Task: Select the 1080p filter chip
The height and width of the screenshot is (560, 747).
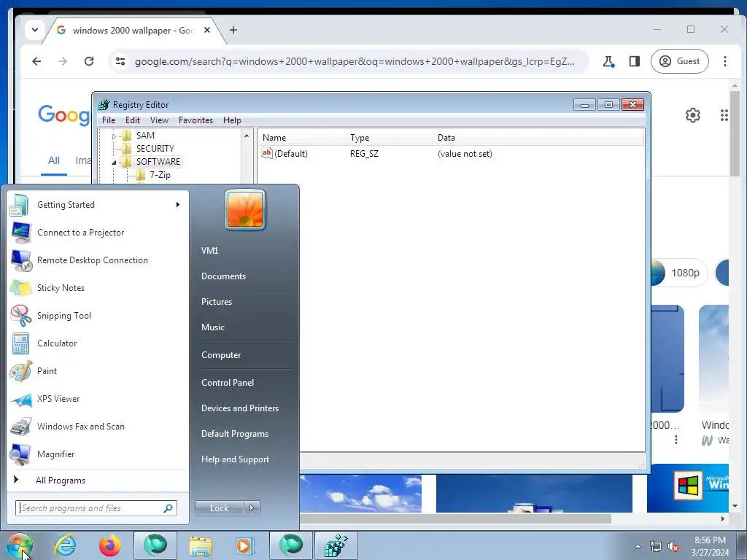Action: 678,273
